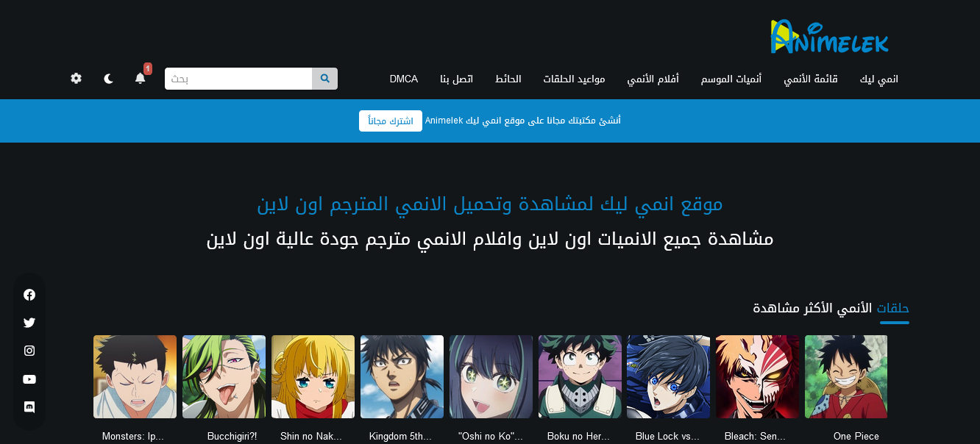Open أفلام الأنمي menu item
980x444 pixels.
click(x=653, y=79)
